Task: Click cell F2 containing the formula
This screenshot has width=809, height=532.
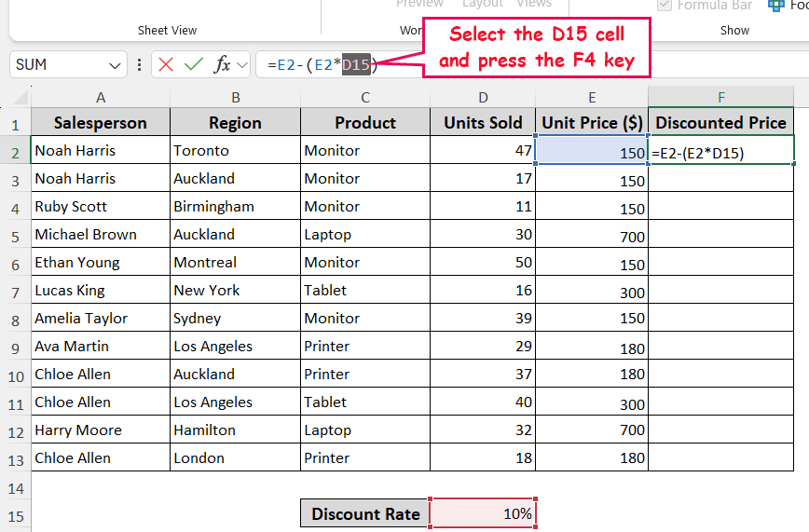Action: click(x=720, y=151)
